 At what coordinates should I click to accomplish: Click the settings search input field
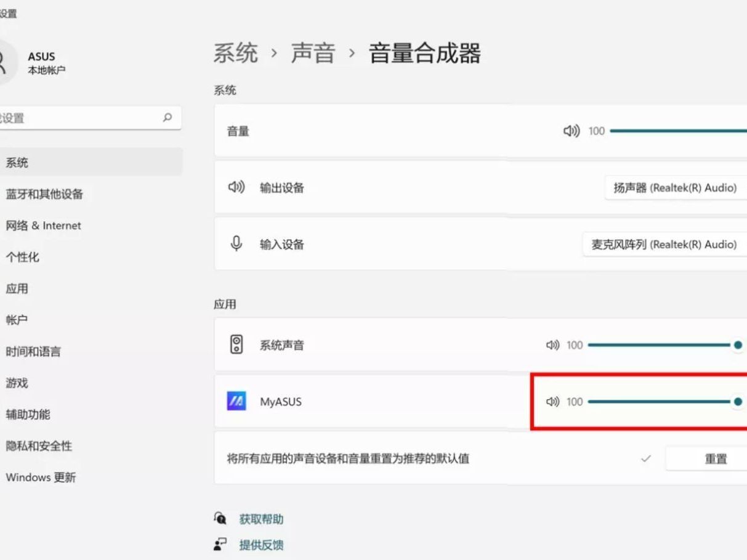80,118
